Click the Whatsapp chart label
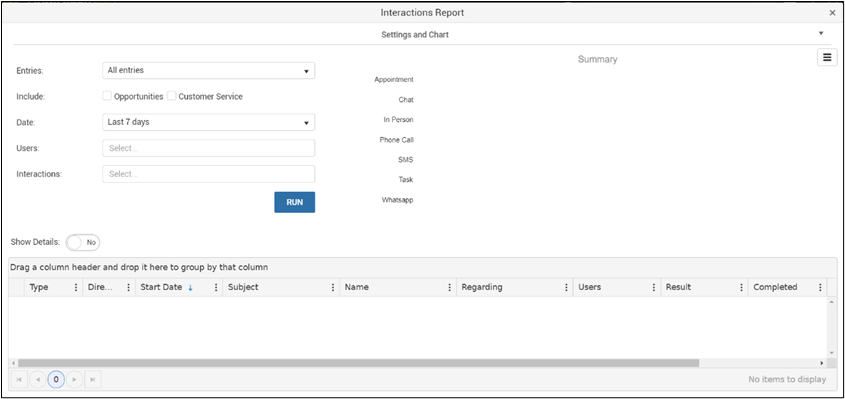 coord(398,200)
